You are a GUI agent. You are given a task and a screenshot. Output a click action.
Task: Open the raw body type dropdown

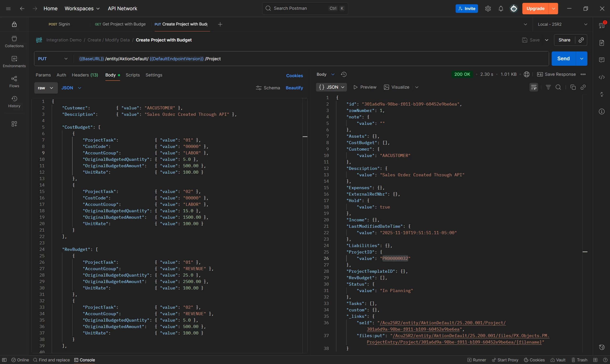pyautogui.click(x=46, y=88)
